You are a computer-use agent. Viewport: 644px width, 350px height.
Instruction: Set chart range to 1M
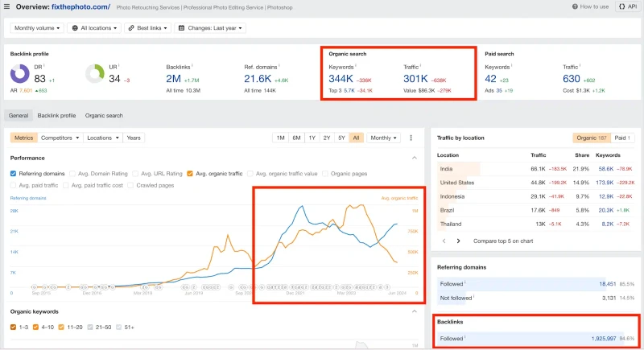coord(280,138)
